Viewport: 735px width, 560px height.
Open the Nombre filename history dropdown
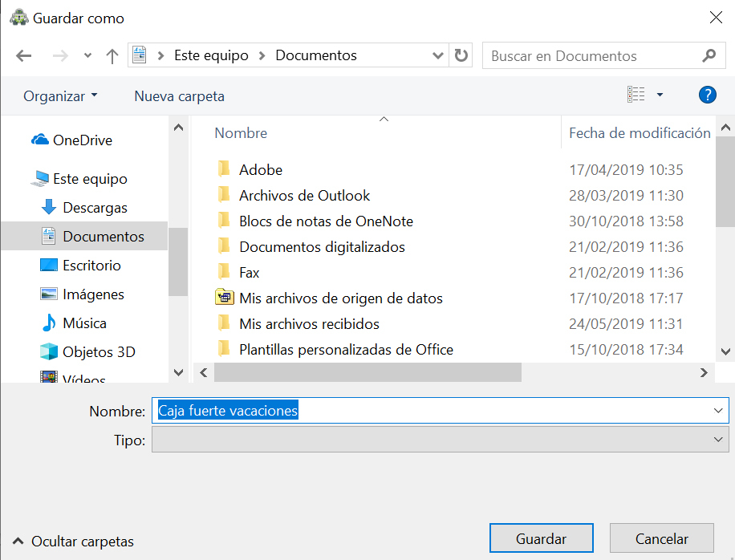point(717,410)
